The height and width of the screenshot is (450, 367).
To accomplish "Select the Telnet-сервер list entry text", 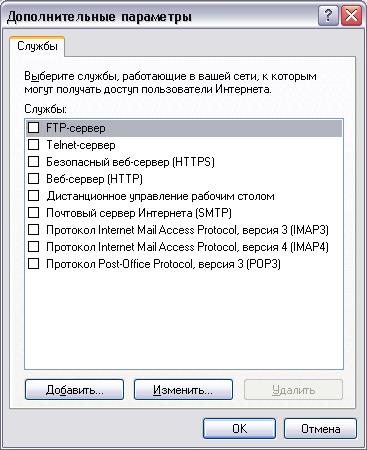I will [81, 145].
